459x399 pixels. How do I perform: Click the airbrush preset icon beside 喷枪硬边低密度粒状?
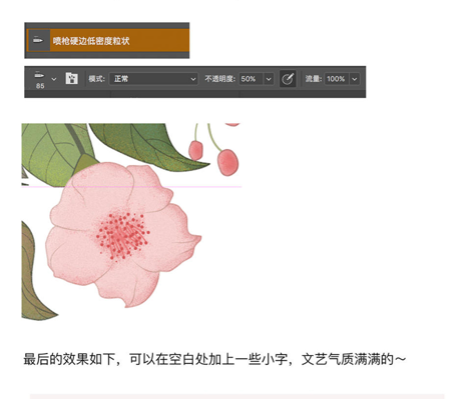click(x=39, y=40)
